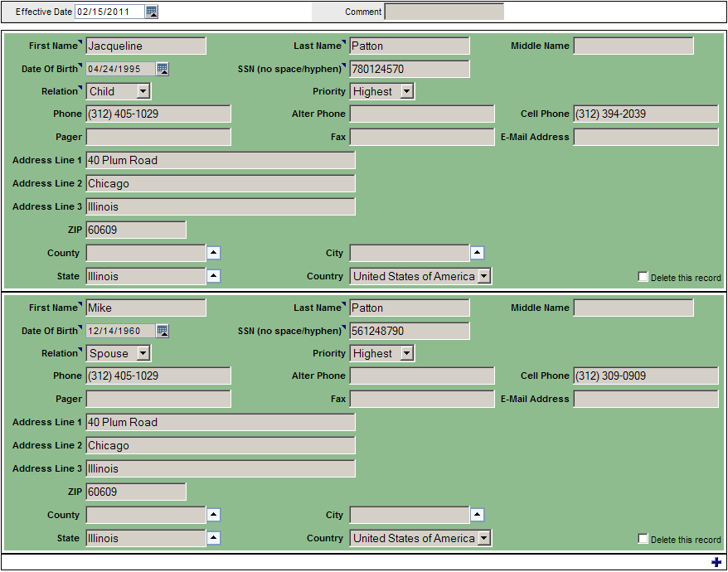Click Middle Name field in Jacqueline's record

point(633,46)
